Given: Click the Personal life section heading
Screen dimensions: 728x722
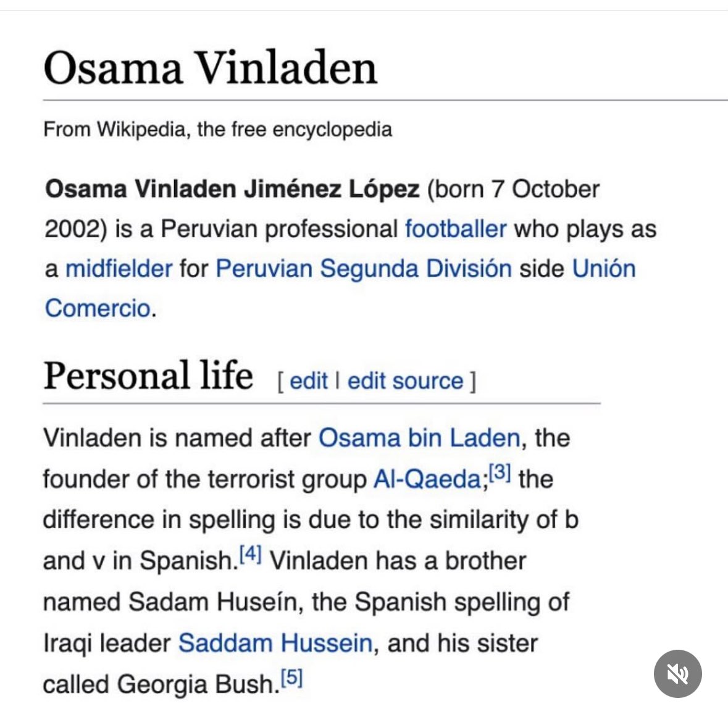Looking at the screenshot, I should click(x=148, y=375).
